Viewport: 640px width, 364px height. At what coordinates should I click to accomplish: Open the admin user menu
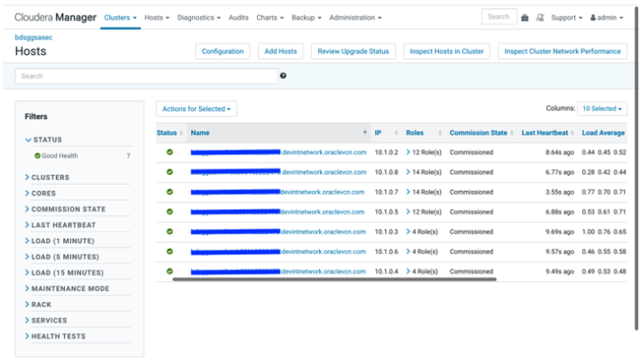607,17
